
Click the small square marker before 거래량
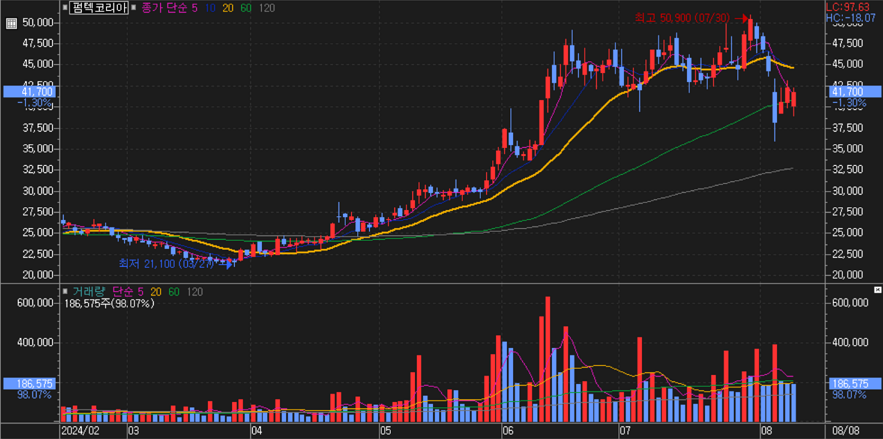pos(66,290)
